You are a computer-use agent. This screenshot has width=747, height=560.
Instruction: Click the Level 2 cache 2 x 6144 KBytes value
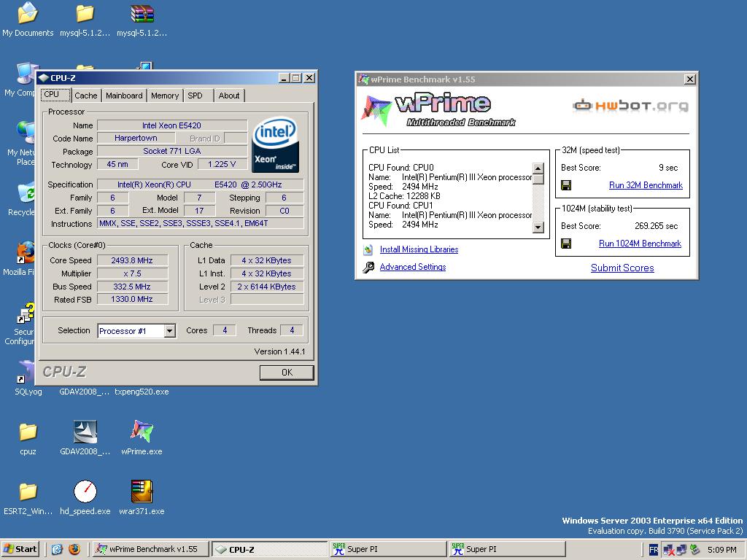(267, 287)
